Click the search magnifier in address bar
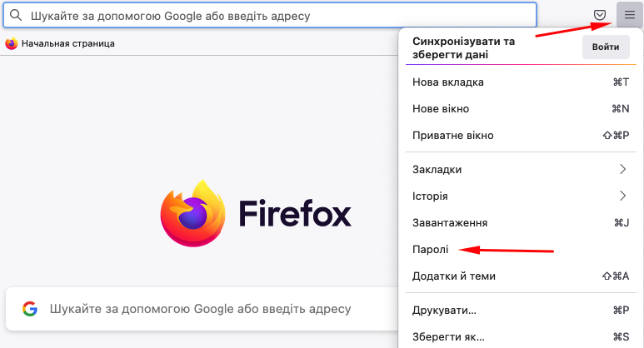 point(15,16)
